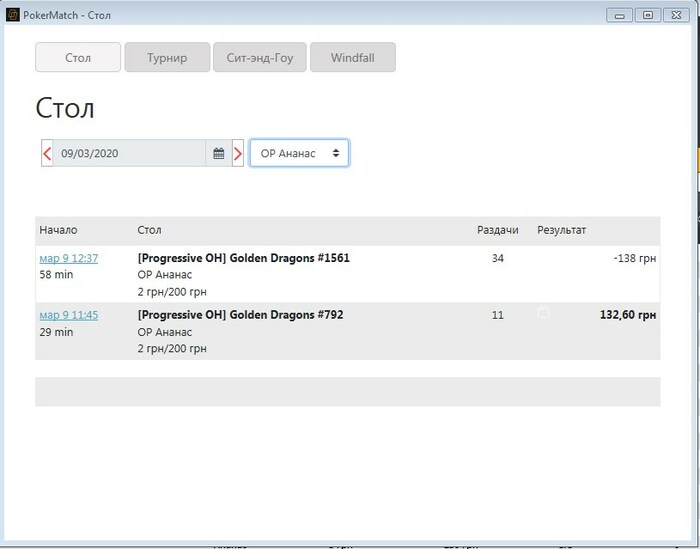
Task: Click the Раздачи column header
Action: [x=498, y=230]
